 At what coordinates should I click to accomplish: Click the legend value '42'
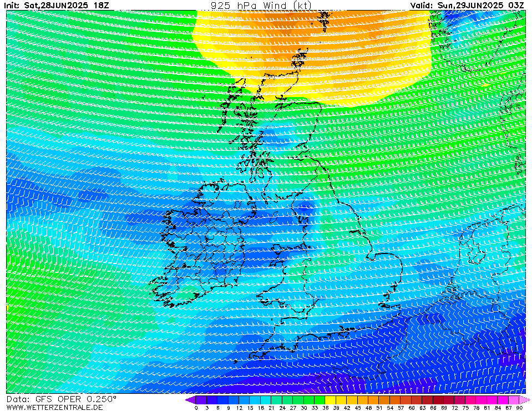click(347, 408)
